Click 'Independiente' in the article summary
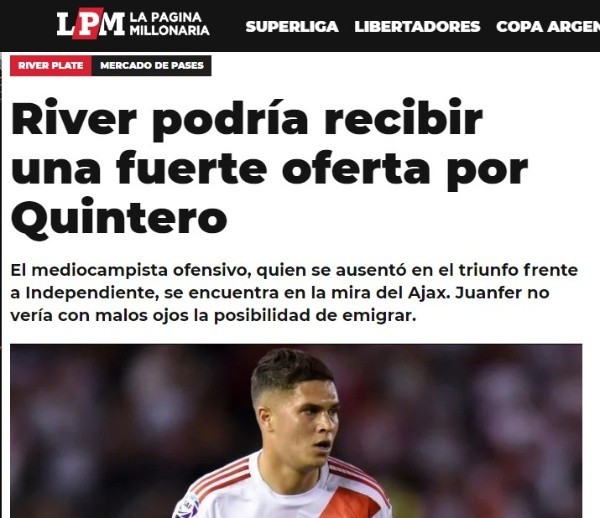The image size is (600, 518). (x=92, y=293)
